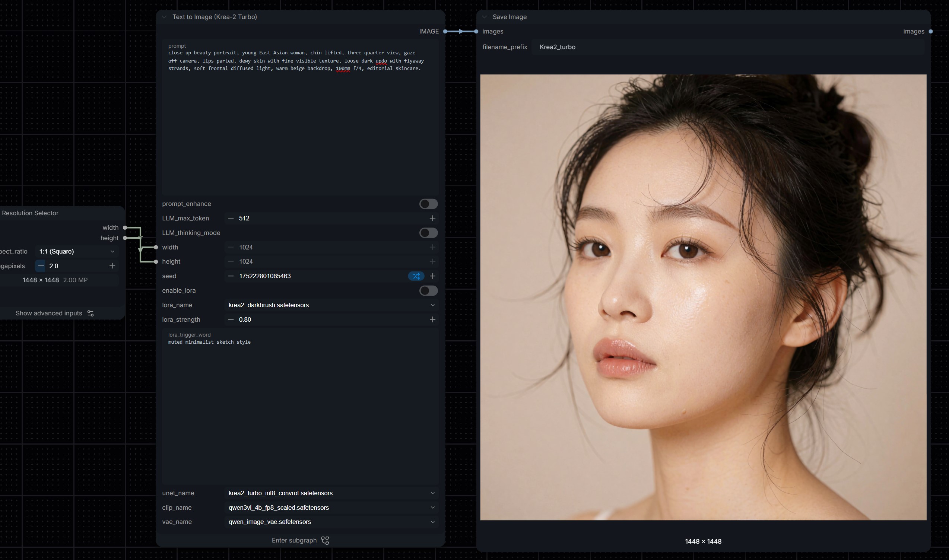The height and width of the screenshot is (560, 949).
Task: Increase megapixels with the plus button
Action: [112, 266]
